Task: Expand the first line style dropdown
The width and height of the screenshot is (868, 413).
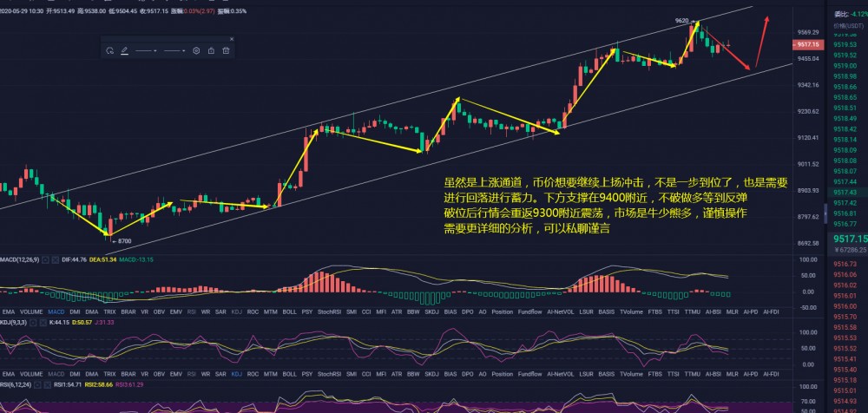Action: pos(145,51)
